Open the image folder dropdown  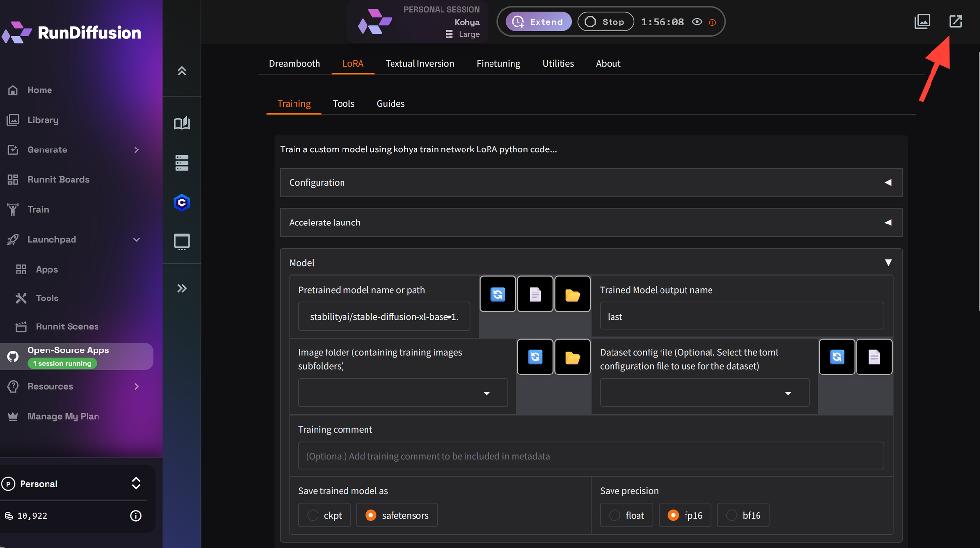point(403,393)
